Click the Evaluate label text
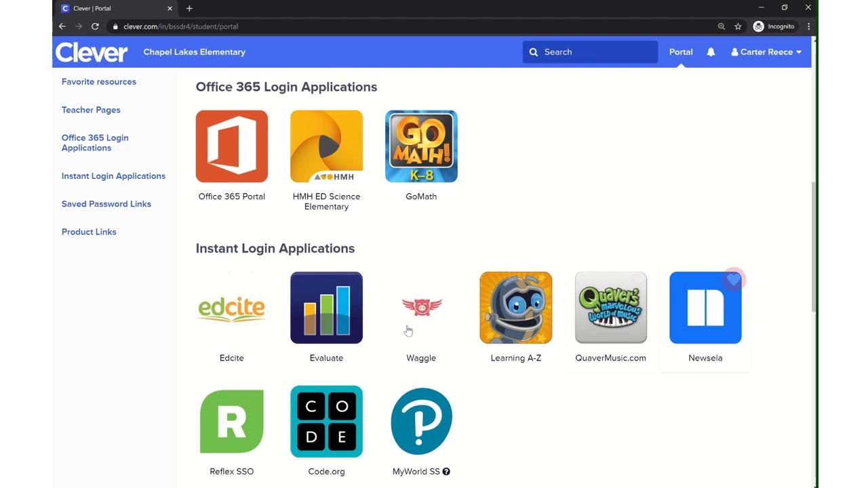 (x=326, y=358)
